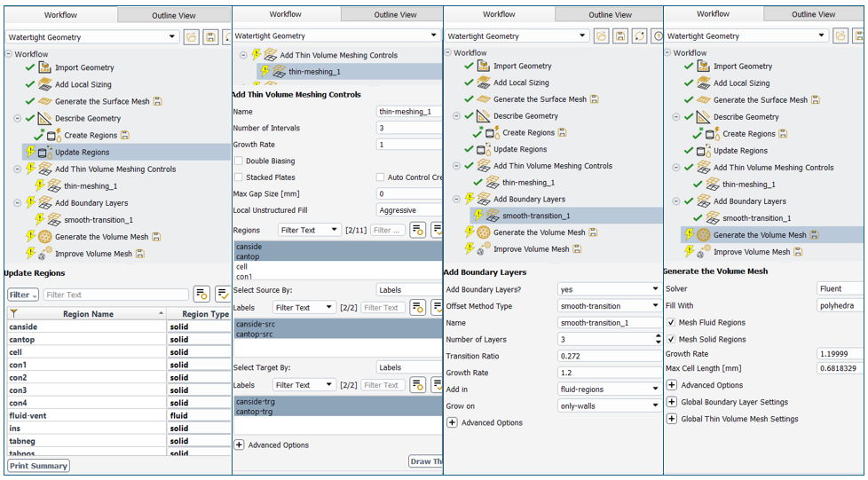Image resolution: width=868 pixels, height=480 pixels.
Task: Click the Update Regions task icon in the Generate the Volume Mesh panel
Action: point(703,151)
